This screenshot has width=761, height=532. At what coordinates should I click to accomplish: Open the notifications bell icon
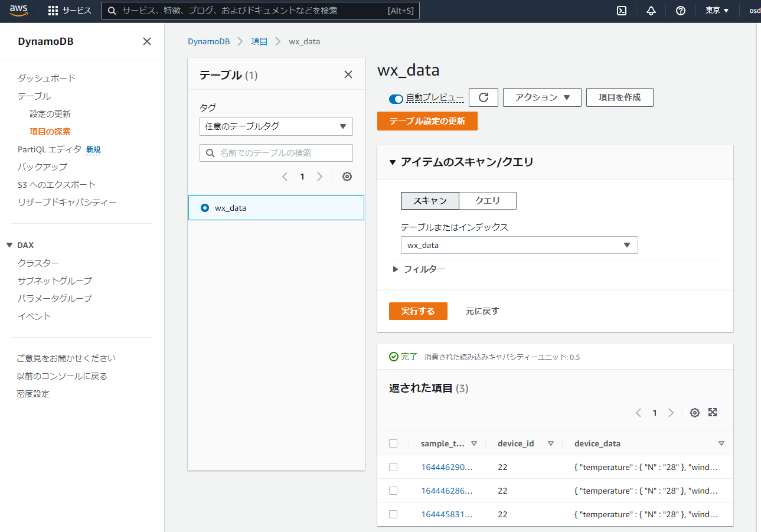point(651,11)
